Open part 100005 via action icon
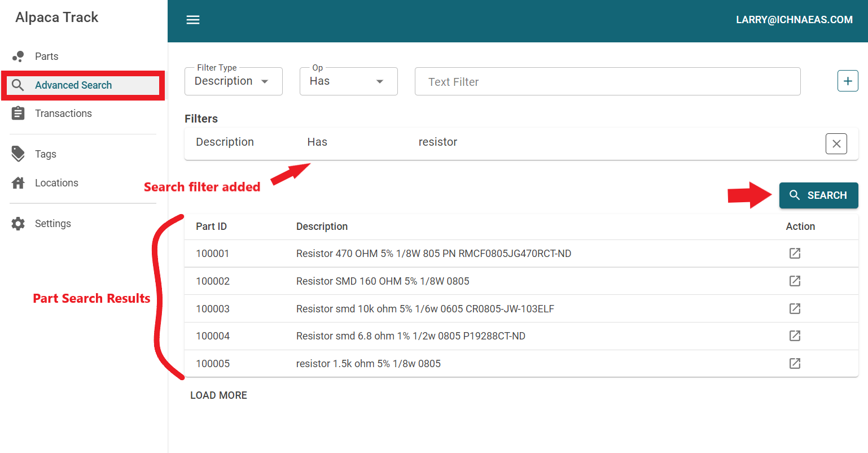868x453 pixels. [795, 363]
